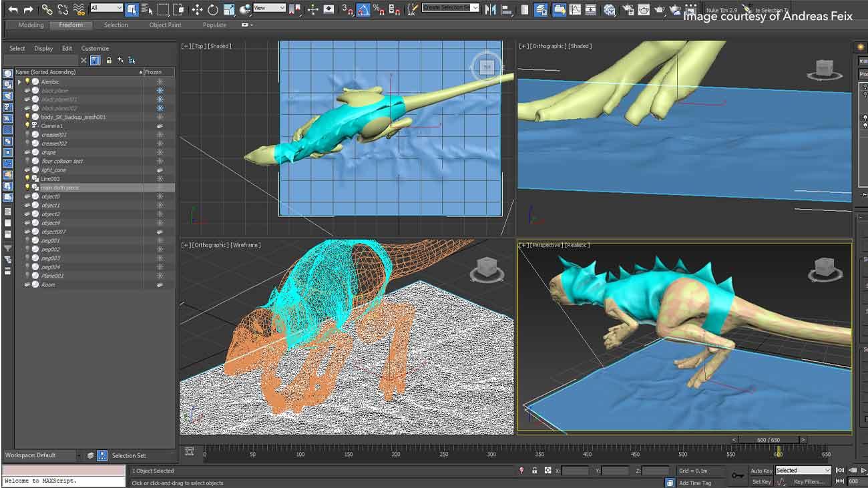The image size is (868, 488).
Task: Toggle the selection lock icon in status bar
Action: [534, 471]
